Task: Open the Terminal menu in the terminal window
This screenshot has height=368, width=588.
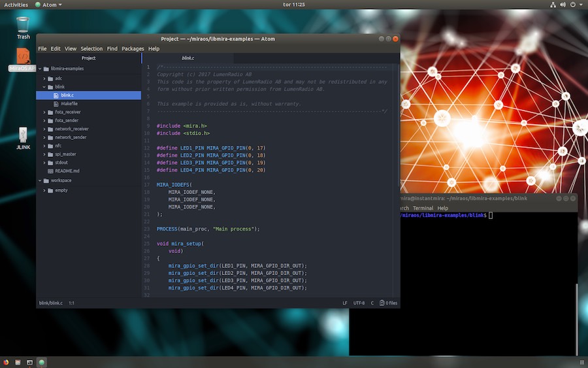Action: point(423,209)
